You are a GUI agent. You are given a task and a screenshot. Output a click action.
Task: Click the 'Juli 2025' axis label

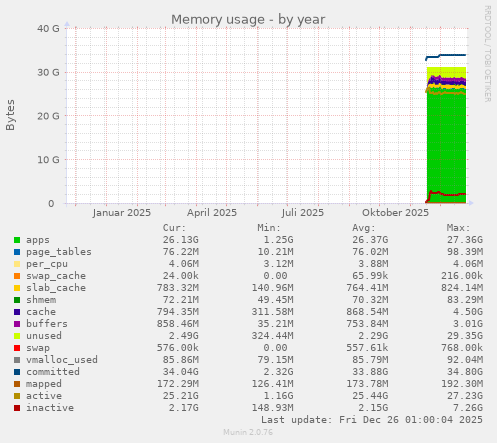click(x=303, y=213)
